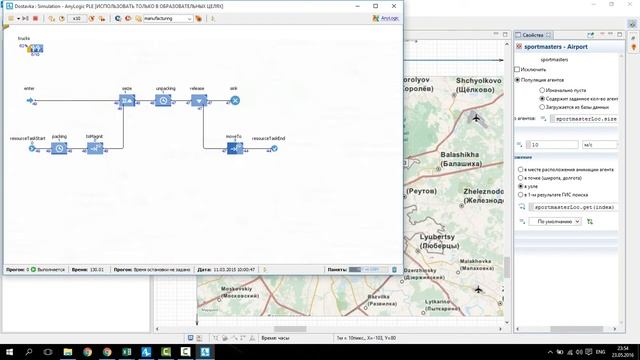
Task: Click the static-value toggle icon beside speed field
Action: point(519,144)
